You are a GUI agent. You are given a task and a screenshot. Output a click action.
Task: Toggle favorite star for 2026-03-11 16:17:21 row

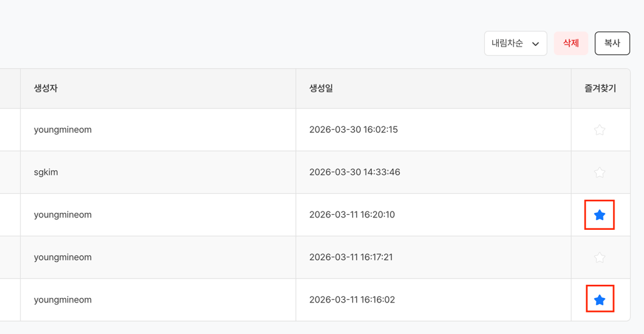[x=599, y=257]
